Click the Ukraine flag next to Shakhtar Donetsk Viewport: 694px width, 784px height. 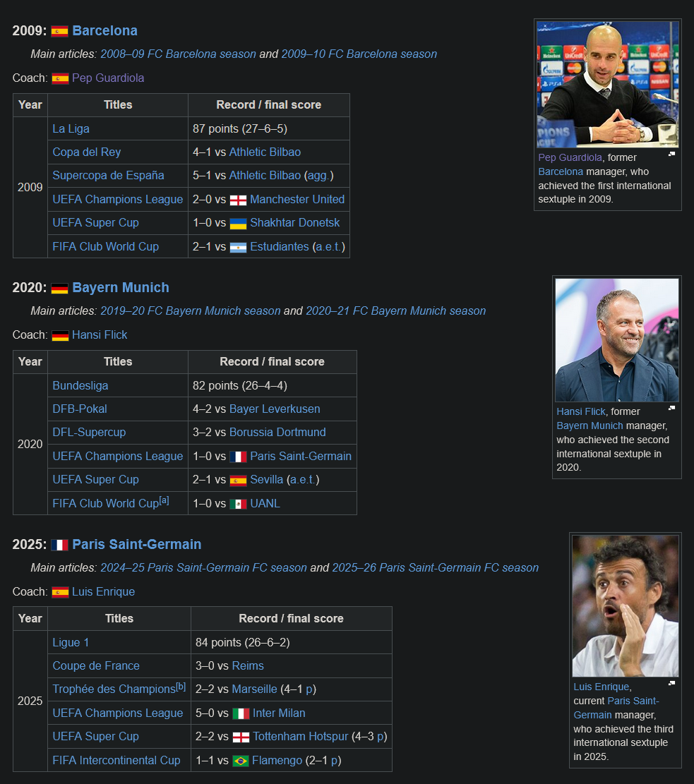pos(238,224)
